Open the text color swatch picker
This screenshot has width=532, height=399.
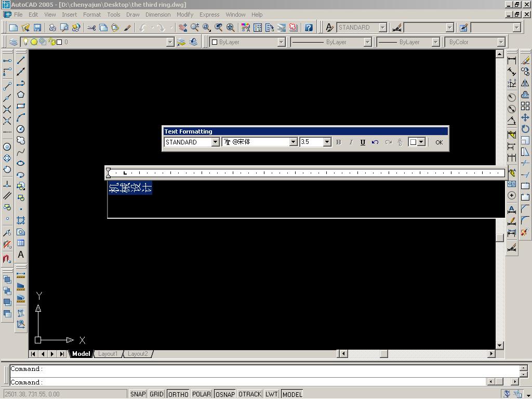pyautogui.click(x=417, y=142)
